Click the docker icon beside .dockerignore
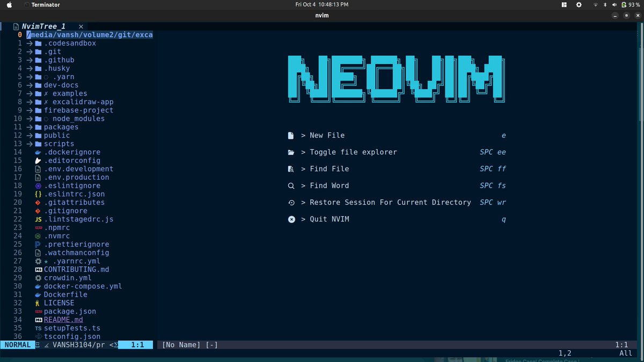644x362 pixels. pyautogui.click(x=38, y=152)
